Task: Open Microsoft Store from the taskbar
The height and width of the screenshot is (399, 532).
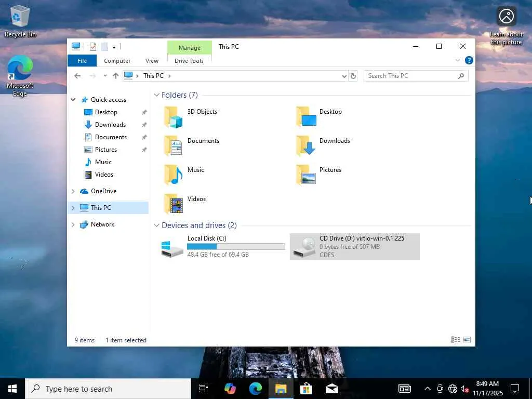Action: [306, 389]
